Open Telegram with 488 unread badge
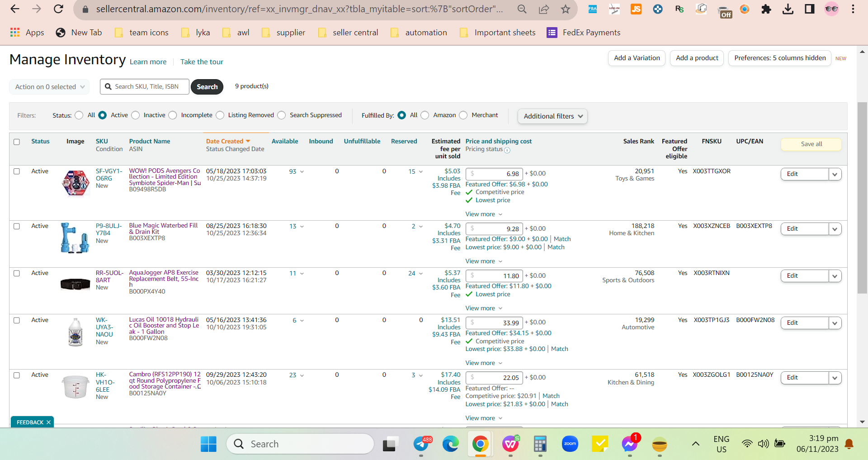 click(422, 444)
